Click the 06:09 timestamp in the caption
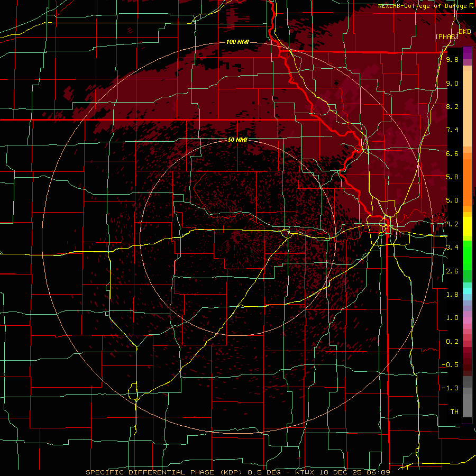476x476 pixels. click(379, 472)
